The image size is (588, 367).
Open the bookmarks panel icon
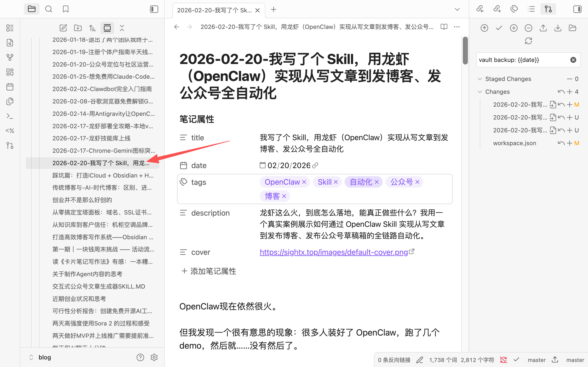66,9
